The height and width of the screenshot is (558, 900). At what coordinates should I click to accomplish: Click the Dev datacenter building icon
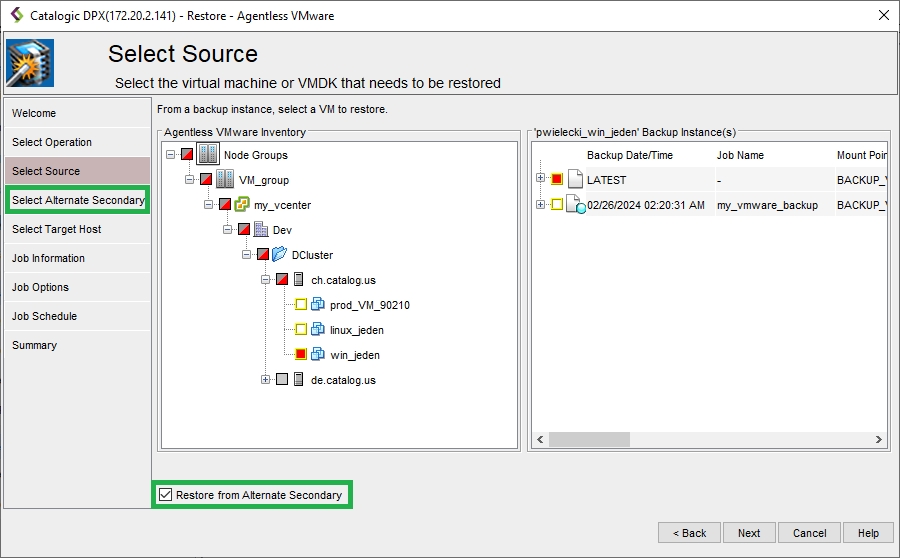(x=261, y=230)
